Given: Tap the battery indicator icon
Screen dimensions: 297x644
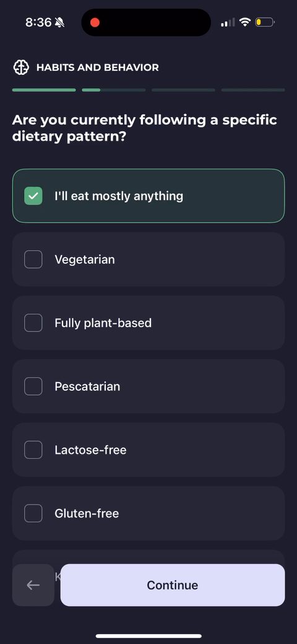Looking at the screenshot, I should 265,22.
